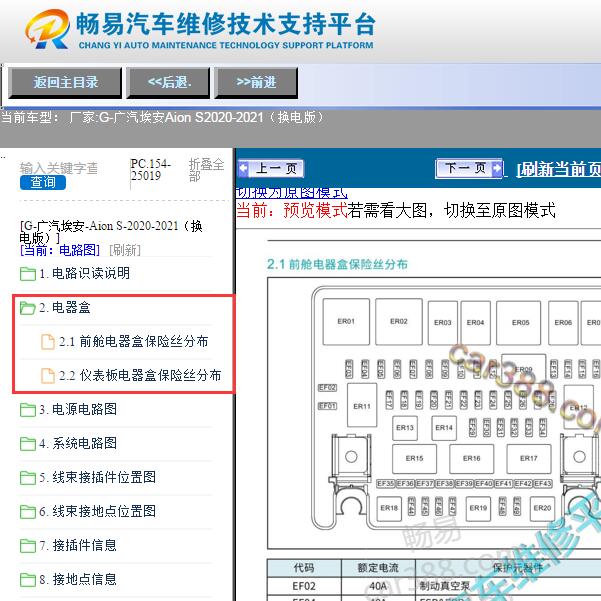Collapse the 2. 电器盒 section
This screenshot has height=601, width=601.
click(64, 307)
